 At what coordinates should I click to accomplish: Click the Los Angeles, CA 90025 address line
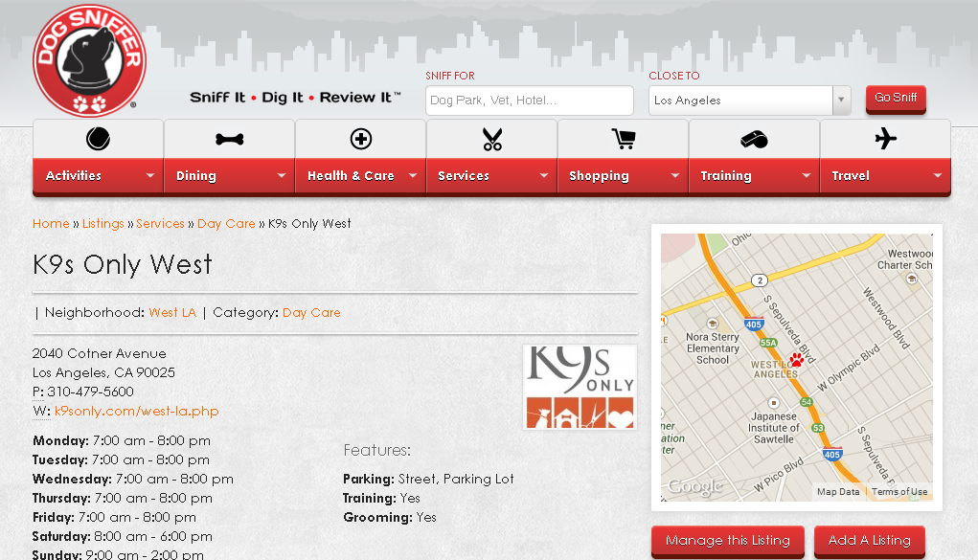pos(103,373)
